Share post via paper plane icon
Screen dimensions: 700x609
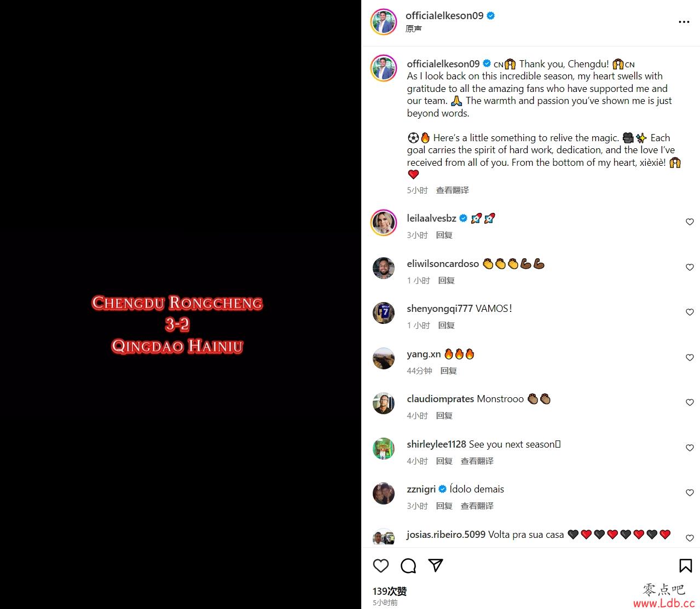click(436, 565)
